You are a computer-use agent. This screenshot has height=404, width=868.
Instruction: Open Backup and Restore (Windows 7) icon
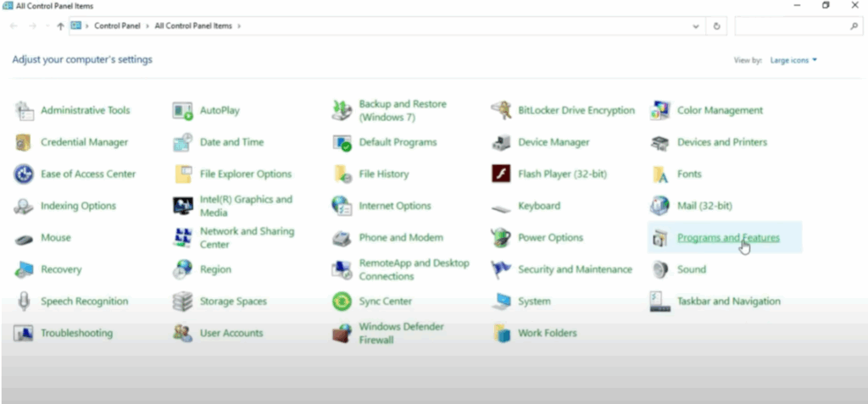(342, 111)
